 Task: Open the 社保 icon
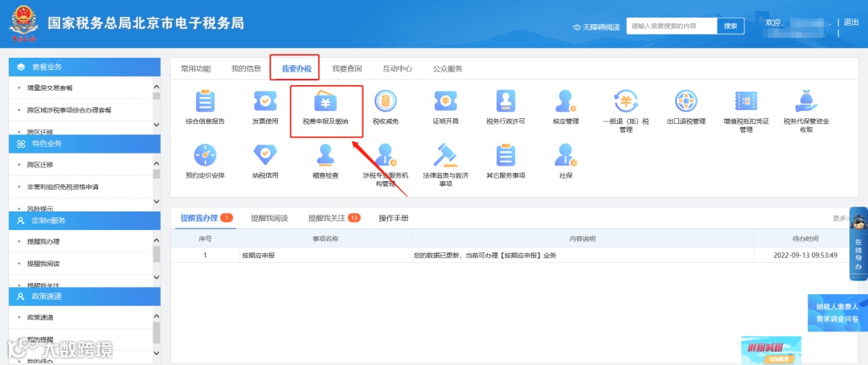(x=566, y=156)
